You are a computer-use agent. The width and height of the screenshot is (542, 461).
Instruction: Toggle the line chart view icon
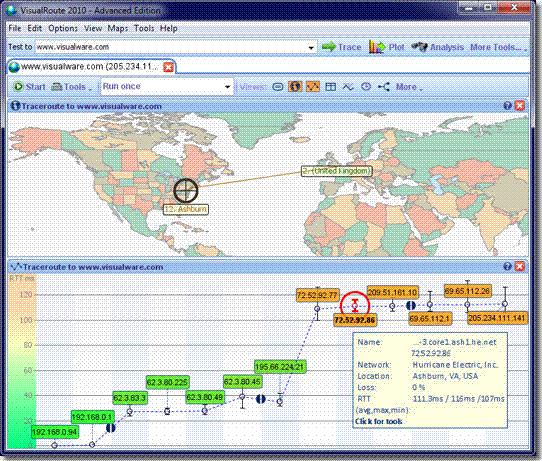point(348,87)
